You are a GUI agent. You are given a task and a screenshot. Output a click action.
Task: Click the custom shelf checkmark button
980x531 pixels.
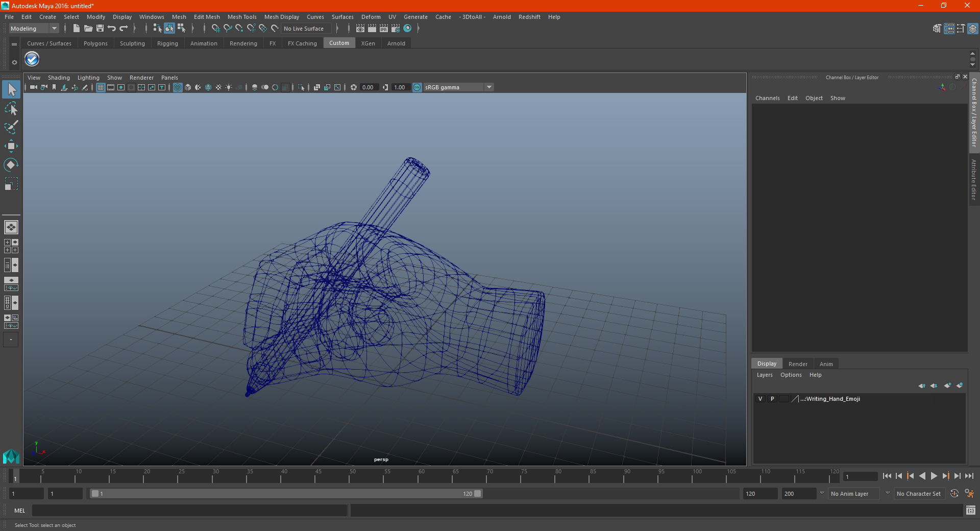coord(32,59)
